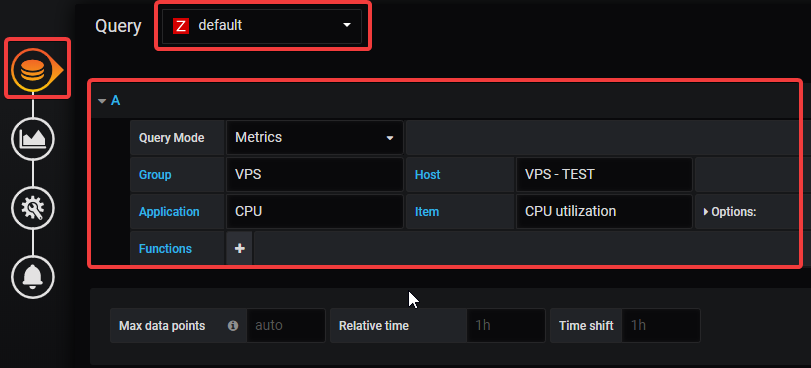Collapse query A with the arrow
The image size is (811, 368).
tap(102, 100)
